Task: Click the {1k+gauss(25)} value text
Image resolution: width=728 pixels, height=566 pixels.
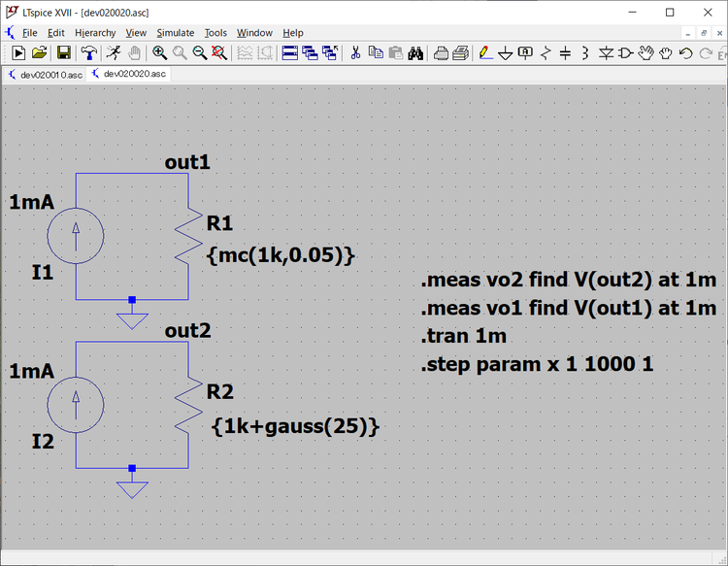Action: point(295,426)
